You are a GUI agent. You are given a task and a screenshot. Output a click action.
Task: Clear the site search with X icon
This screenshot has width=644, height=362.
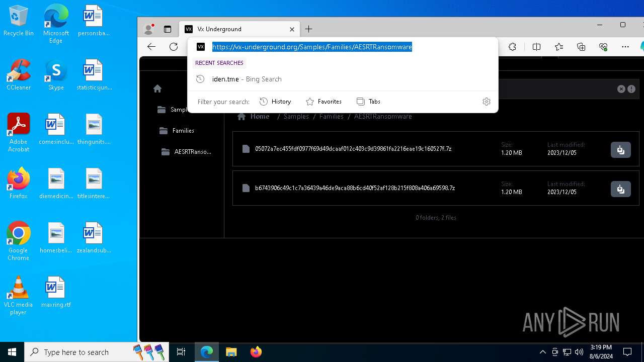pyautogui.click(x=621, y=89)
